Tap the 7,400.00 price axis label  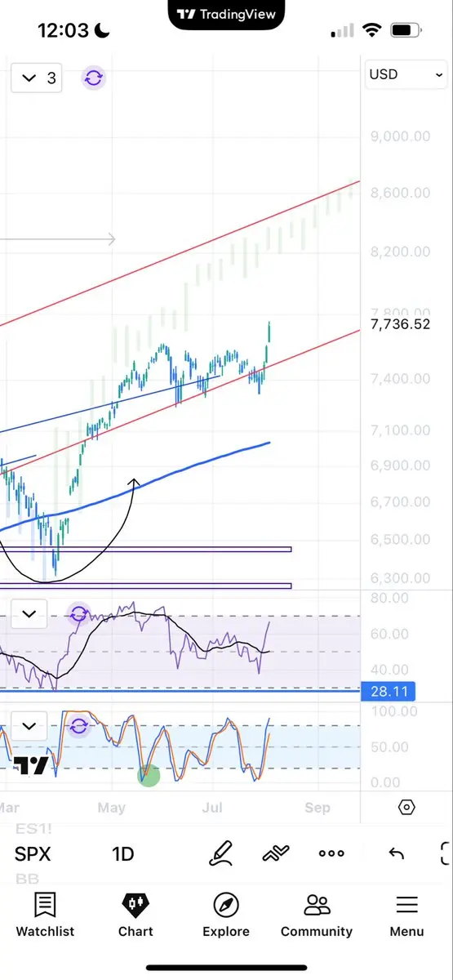[x=400, y=379]
